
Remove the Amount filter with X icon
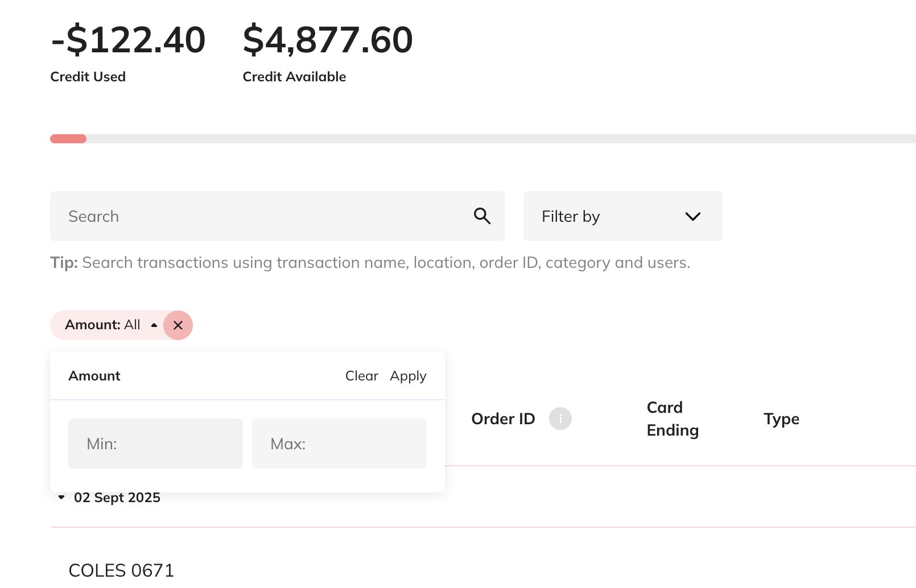coord(178,325)
